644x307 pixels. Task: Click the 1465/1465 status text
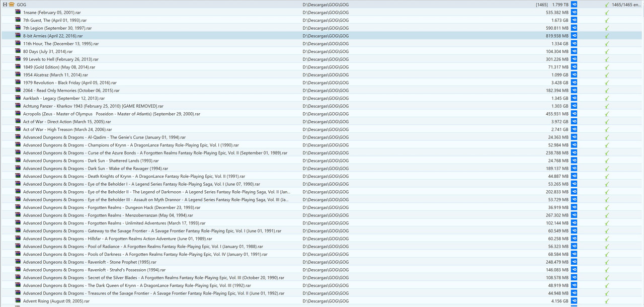(x=627, y=5)
